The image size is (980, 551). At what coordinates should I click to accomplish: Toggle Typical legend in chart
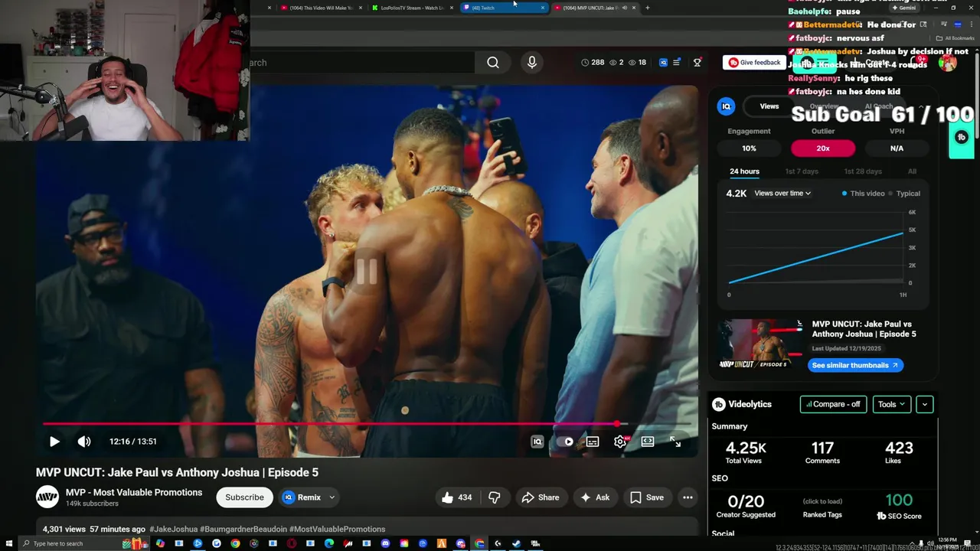[x=904, y=194]
